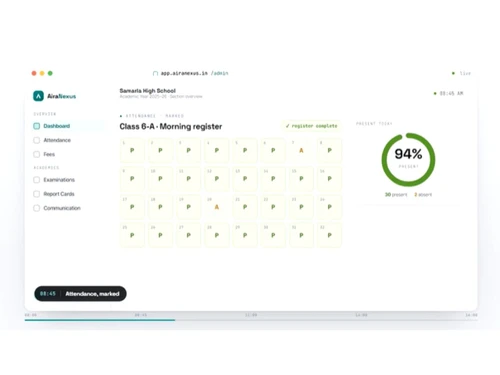Screen dimensions: 500x375
Task: Select attendance cell number 2
Action: tap(160, 150)
